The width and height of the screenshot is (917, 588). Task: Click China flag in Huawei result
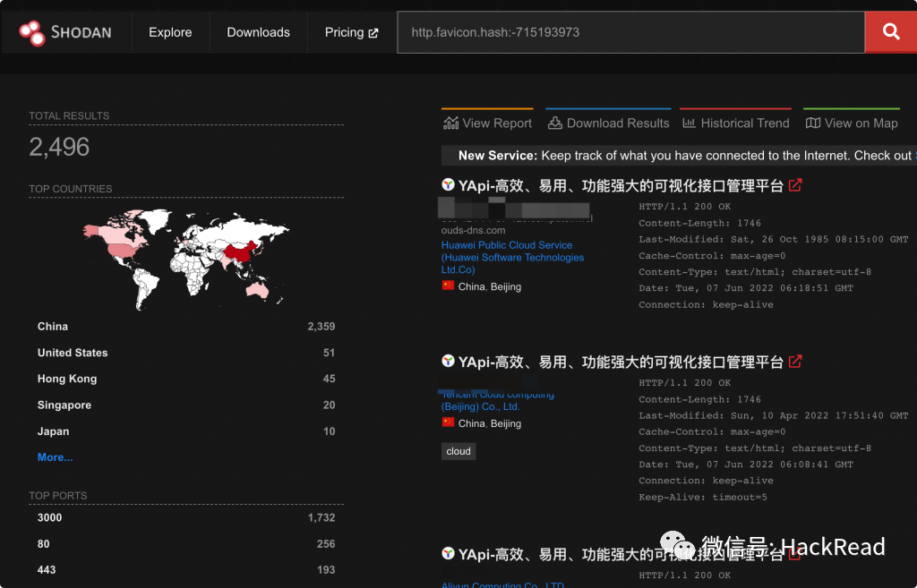[448, 285]
